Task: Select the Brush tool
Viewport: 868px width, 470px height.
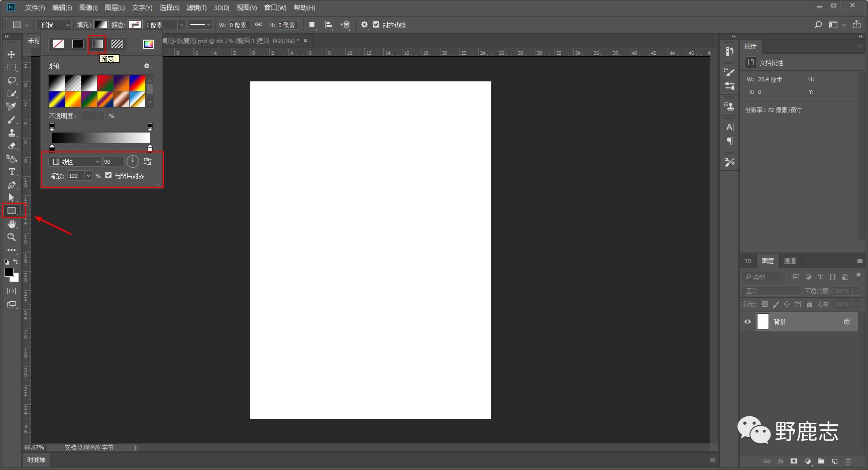Action: [12, 120]
